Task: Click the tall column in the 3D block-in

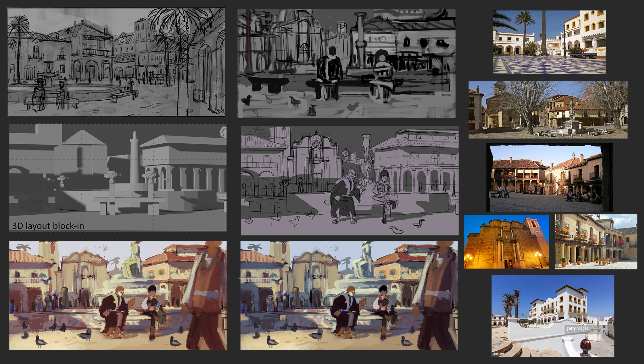Action: [x=134, y=157]
